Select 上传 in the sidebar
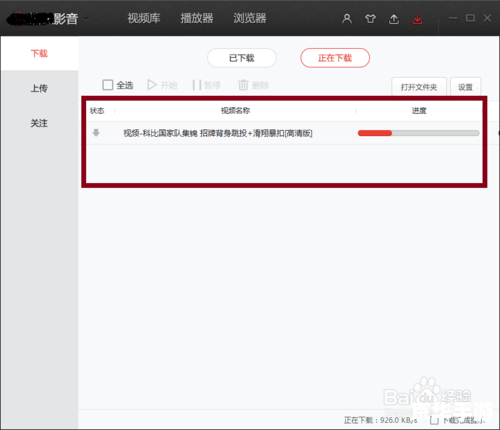 click(x=39, y=88)
